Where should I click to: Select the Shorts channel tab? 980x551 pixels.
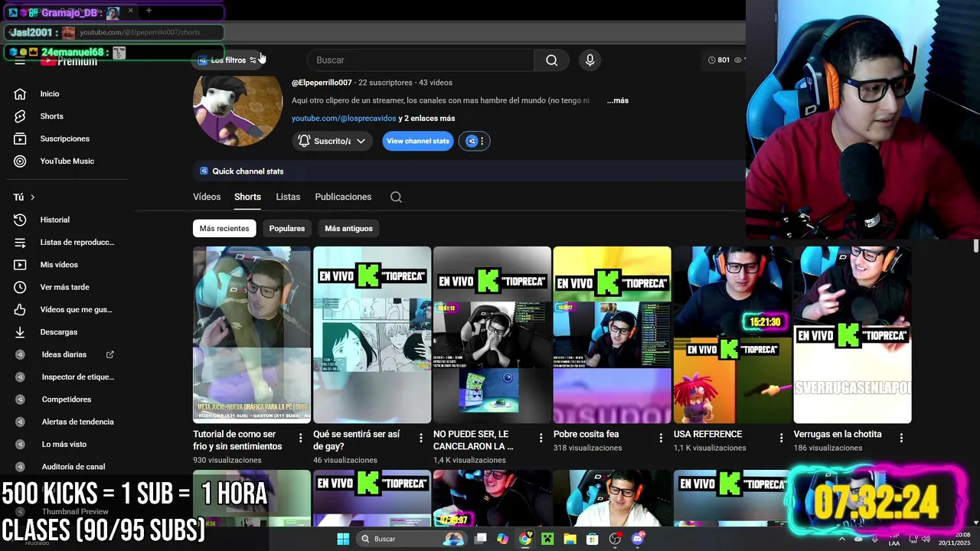(x=247, y=197)
